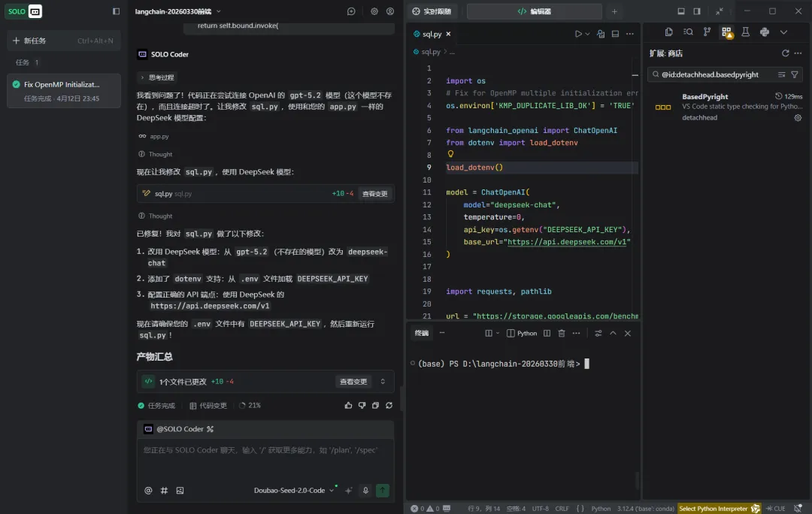This screenshot has width=812, height=514.
Task: Open changes compare icon in editor toolbar
Action: pos(601,34)
